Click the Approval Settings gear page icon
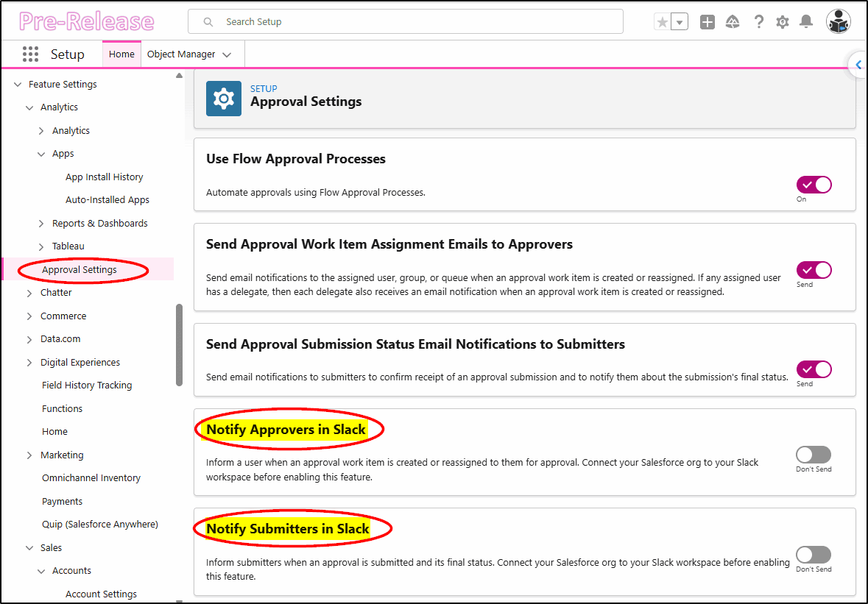 224,99
